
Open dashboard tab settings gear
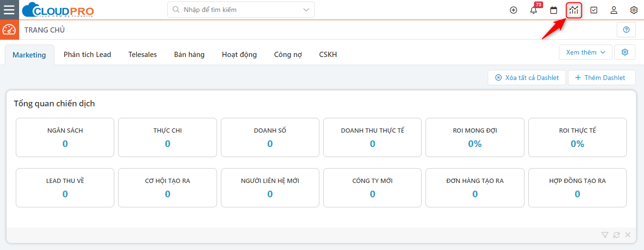[625, 52]
